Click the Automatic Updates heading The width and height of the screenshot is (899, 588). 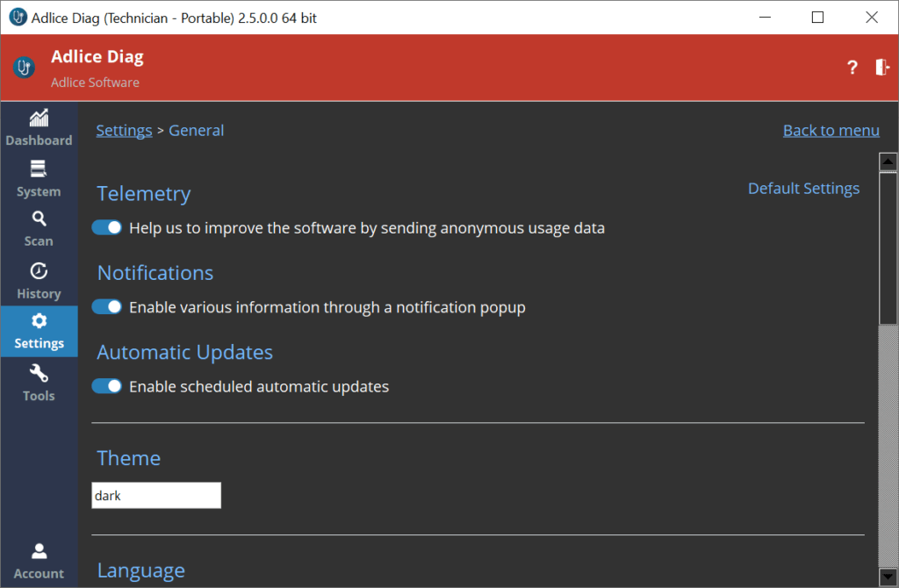[184, 352]
